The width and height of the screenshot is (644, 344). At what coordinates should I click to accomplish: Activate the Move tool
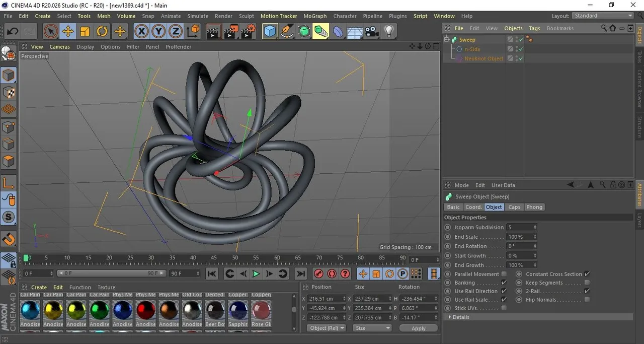(67, 32)
